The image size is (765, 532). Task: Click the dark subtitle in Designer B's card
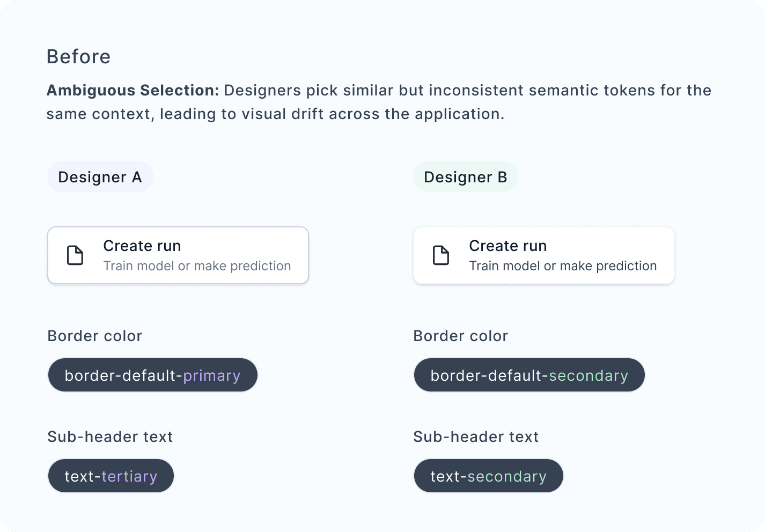coord(563,266)
